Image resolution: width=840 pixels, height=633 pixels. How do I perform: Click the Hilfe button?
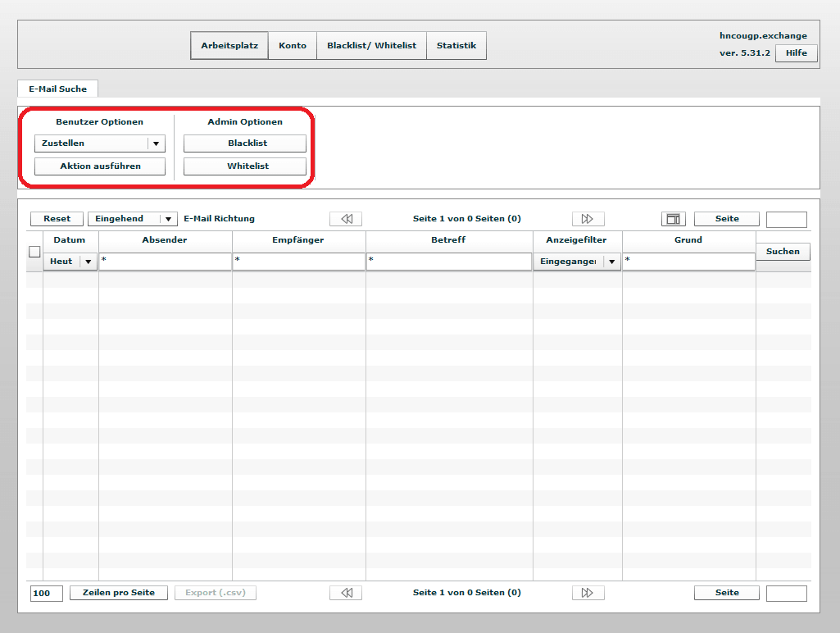797,53
